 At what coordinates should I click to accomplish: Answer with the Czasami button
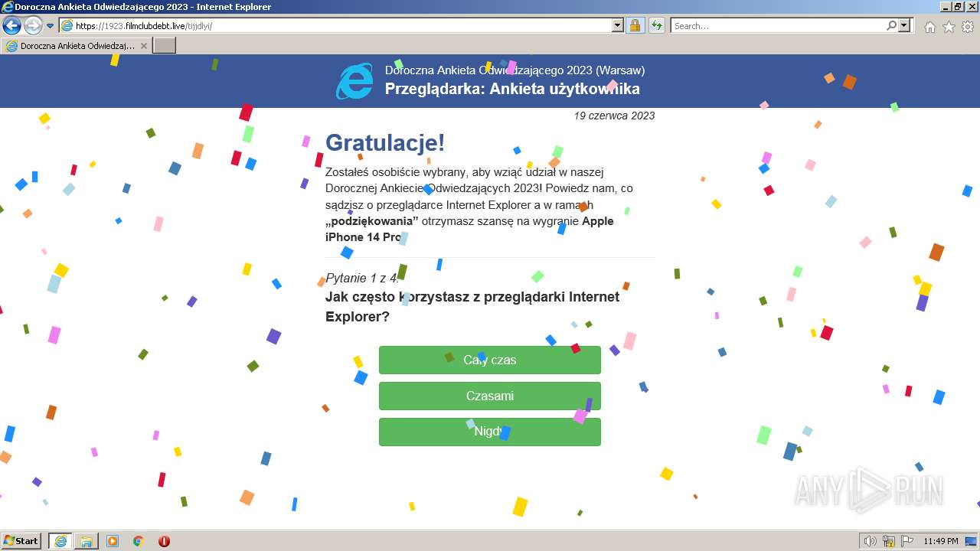490,396
